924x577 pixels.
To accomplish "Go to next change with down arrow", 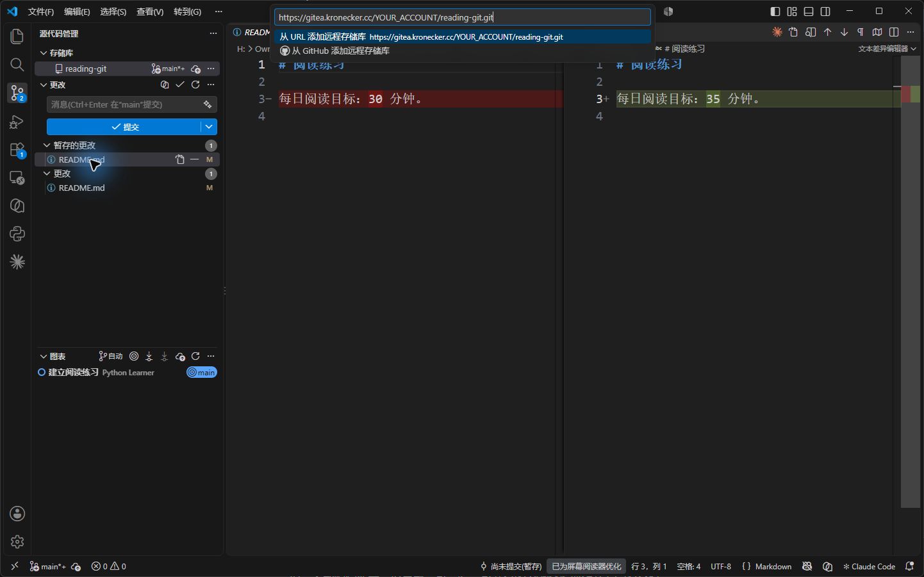I will click(x=844, y=32).
